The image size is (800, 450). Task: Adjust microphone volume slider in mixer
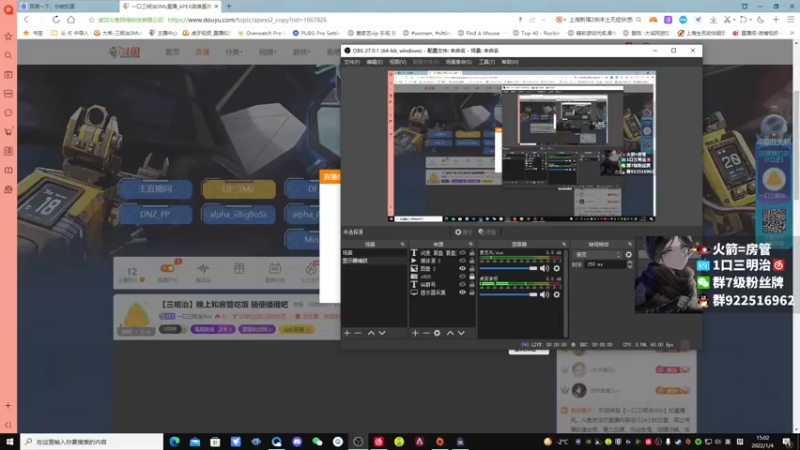tap(508, 268)
